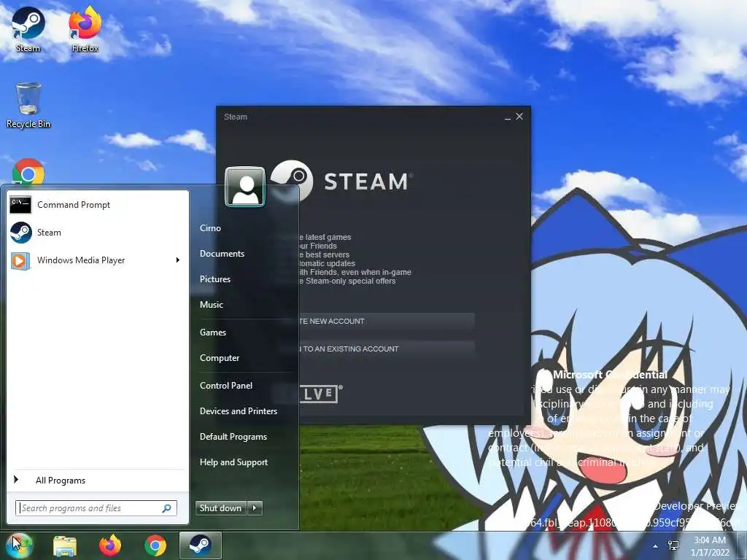Open Default Programs
The image size is (747, 560).
(233, 437)
